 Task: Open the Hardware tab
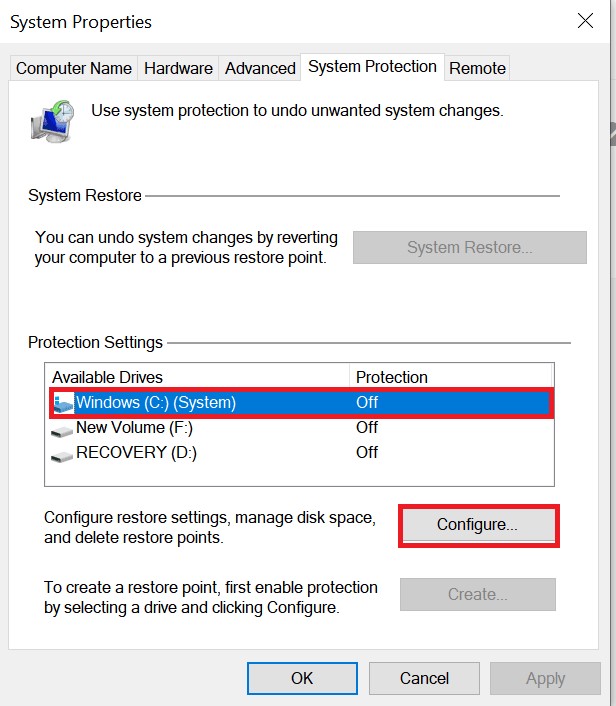(178, 68)
